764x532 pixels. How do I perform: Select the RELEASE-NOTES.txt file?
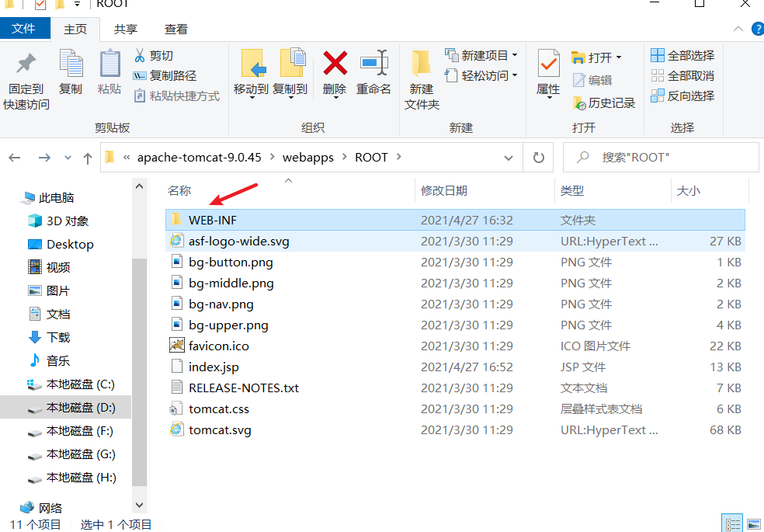pos(455,388)
